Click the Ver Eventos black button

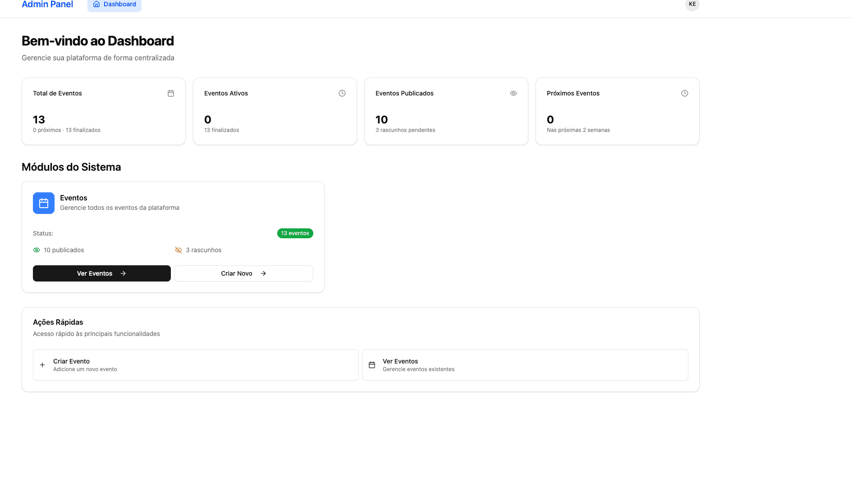(x=101, y=273)
